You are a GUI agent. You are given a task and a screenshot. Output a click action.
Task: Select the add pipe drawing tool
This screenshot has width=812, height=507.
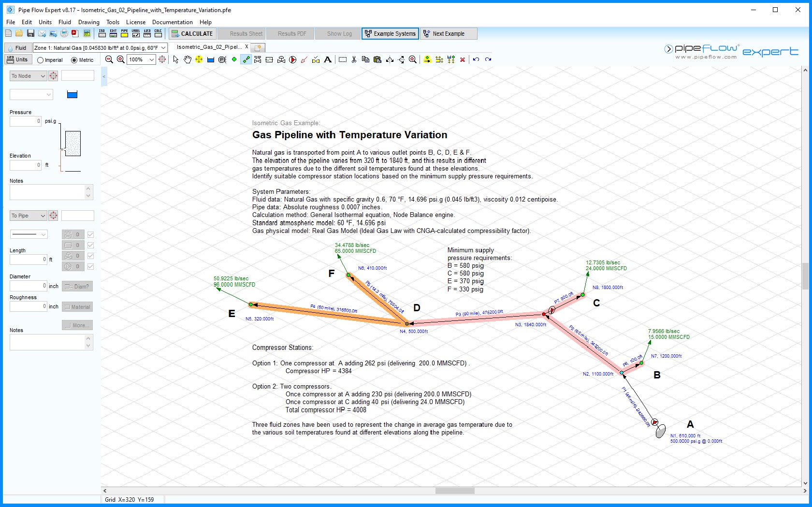point(246,59)
